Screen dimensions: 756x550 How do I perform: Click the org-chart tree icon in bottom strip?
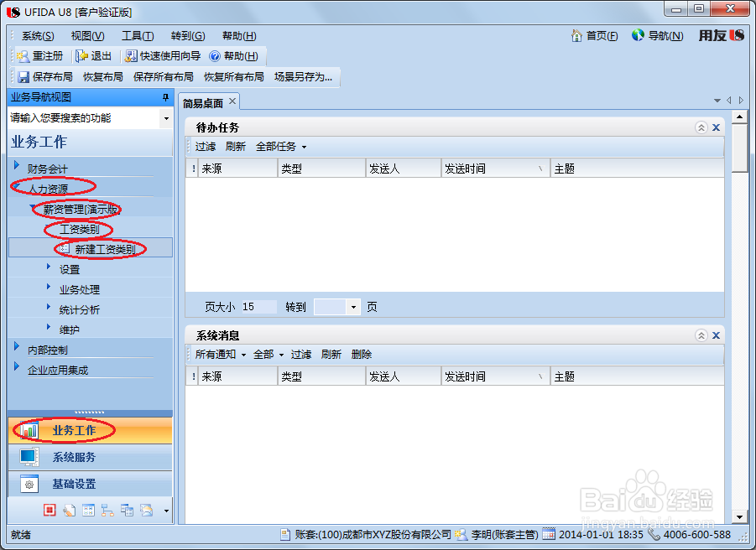click(x=107, y=510)
